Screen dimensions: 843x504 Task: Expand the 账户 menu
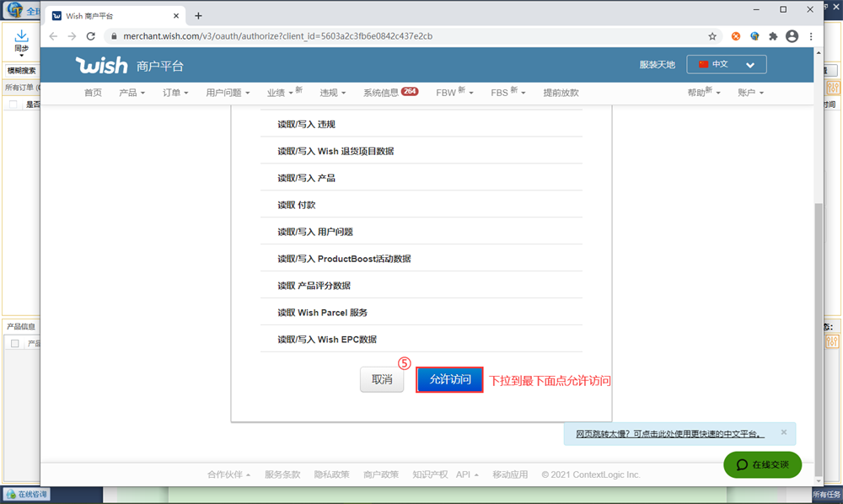pyautogui.click(x=750, y=93)
